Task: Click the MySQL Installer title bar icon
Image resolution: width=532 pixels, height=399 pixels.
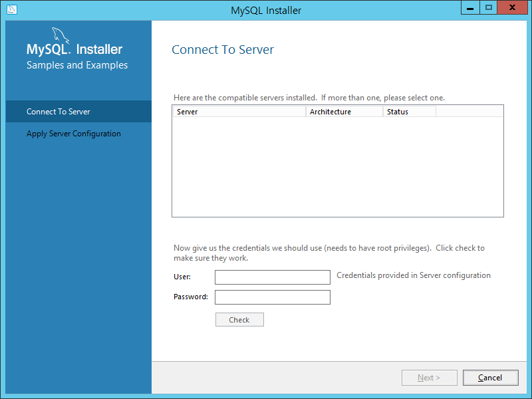Action: pos(11,9)
